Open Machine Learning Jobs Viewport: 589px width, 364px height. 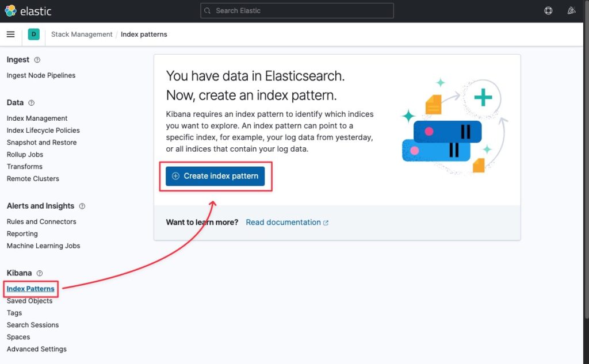tap(43, 246)
